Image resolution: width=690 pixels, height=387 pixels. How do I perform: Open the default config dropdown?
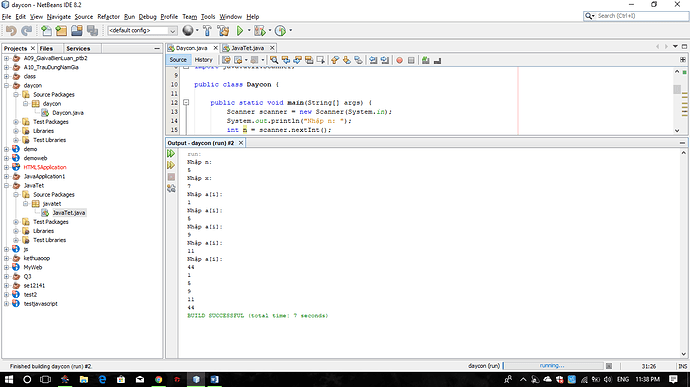pyautogui.click(x=142, y=30)
